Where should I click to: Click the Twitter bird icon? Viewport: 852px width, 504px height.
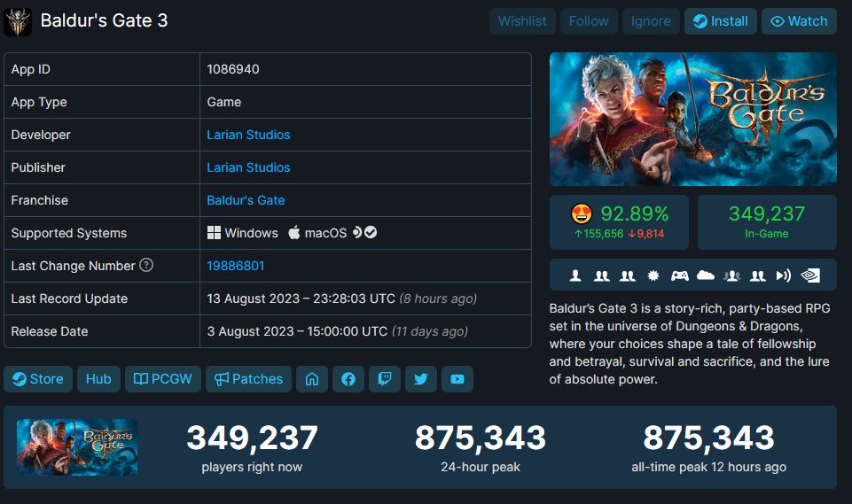point(421,379)
